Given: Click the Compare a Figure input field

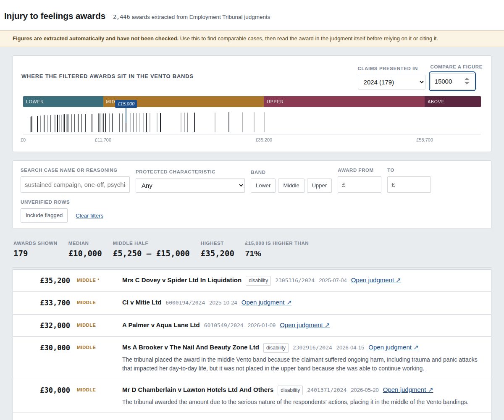Looking at the screenshot, I should click(452, 81).
